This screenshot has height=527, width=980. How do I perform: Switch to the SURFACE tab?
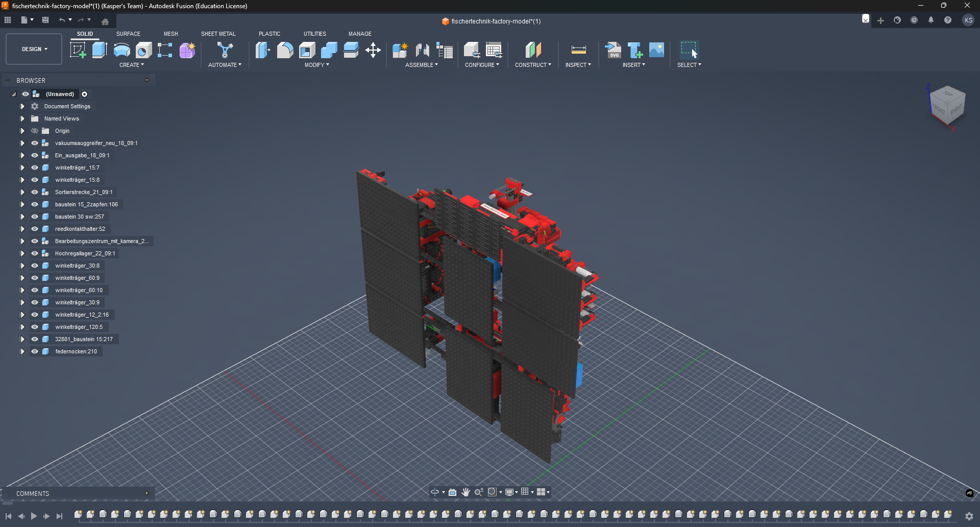click(128, 34)
